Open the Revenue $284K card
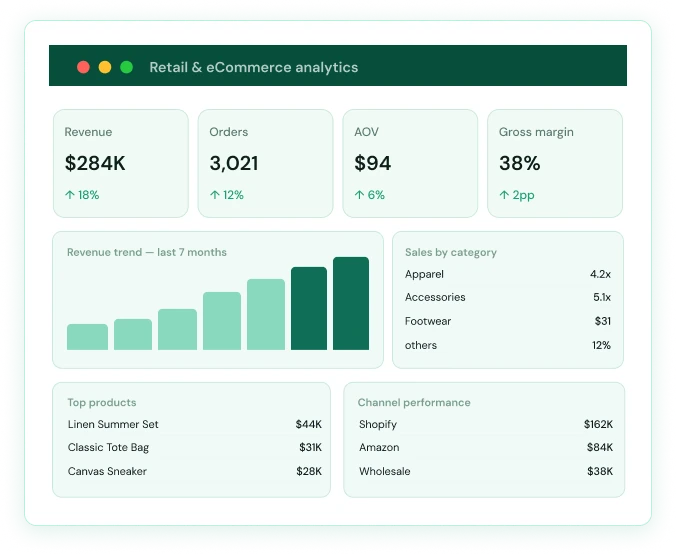The width and height of the screenshot is (676, 554). [121, 163]
